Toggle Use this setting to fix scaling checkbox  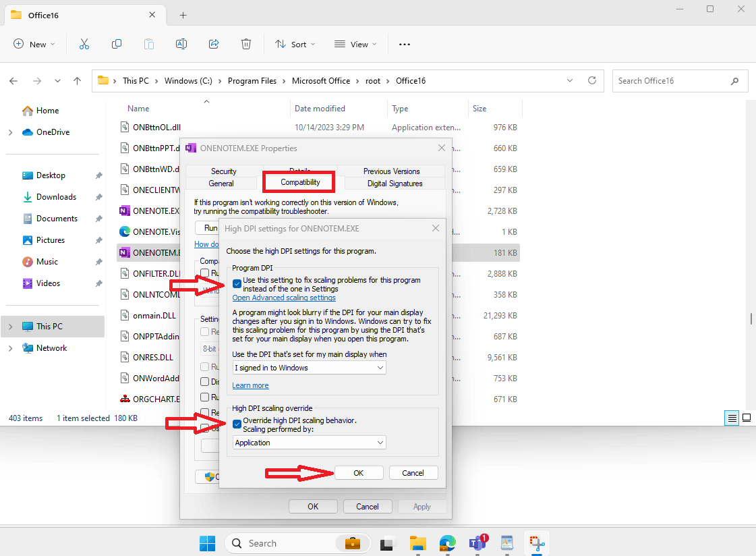coord(237,283)
